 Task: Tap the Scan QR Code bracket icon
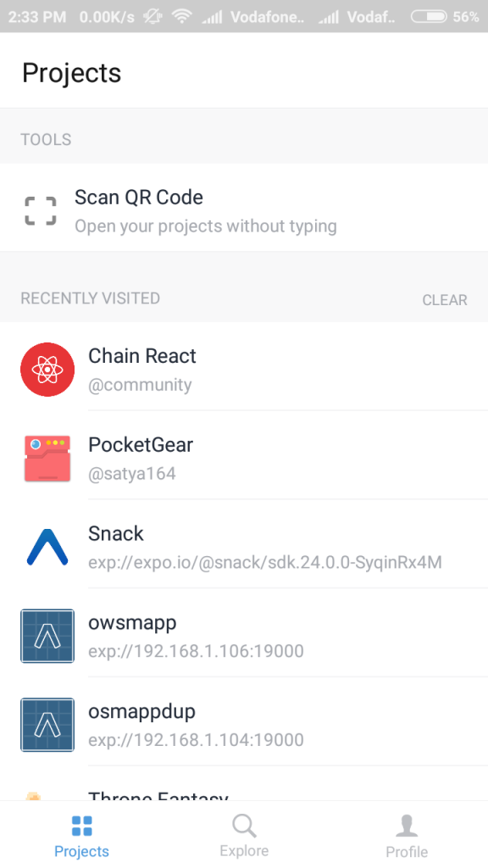[41, 211]
